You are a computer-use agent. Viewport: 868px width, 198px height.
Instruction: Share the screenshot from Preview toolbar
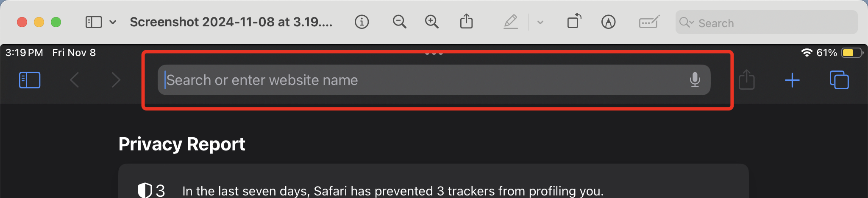466,21
